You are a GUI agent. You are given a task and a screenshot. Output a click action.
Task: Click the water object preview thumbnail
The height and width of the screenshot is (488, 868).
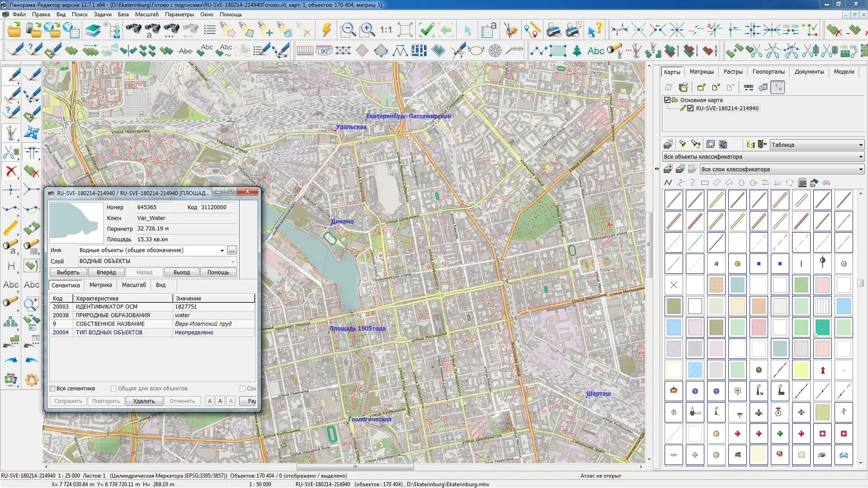pos(76,222)
